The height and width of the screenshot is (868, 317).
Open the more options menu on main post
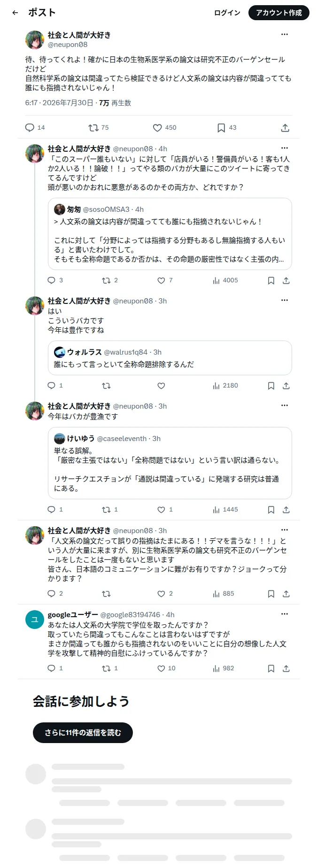tap(285, 34)
